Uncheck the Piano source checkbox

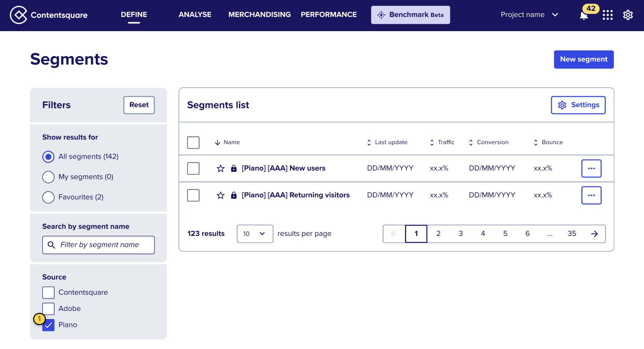point(48,325)
